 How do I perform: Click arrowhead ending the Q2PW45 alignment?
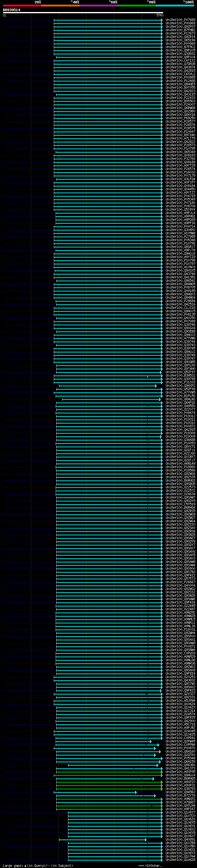tap(151, 741)
